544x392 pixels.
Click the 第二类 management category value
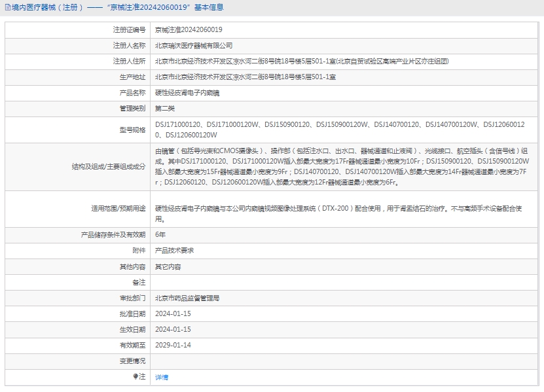tap(165, 109)
